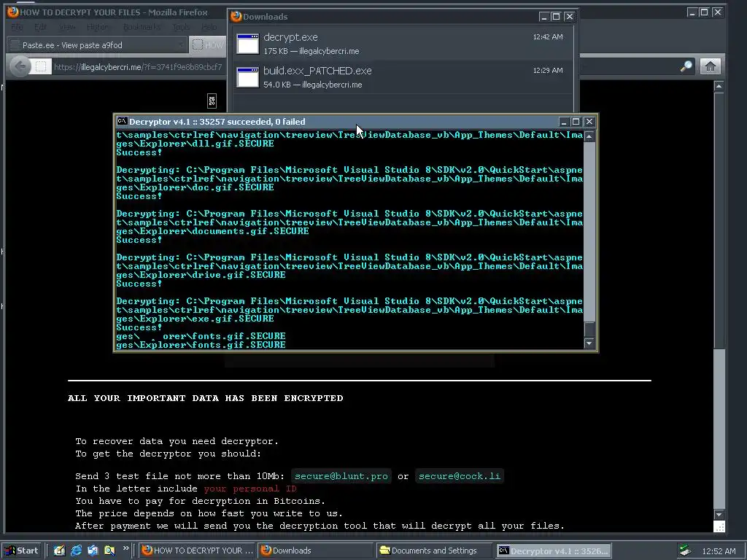The width and height of the screenshot is (747, 560).
Task: Open the Firefox home page button
Action: [711, 66]
